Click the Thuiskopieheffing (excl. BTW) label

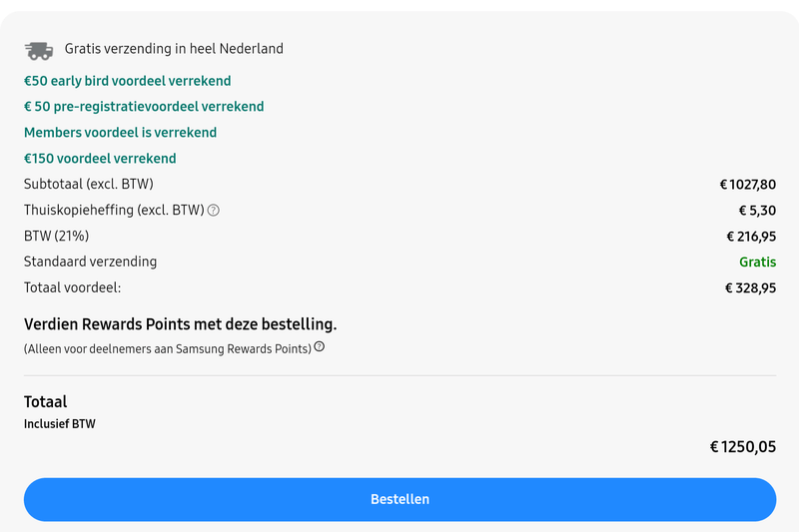click(114, 211)
